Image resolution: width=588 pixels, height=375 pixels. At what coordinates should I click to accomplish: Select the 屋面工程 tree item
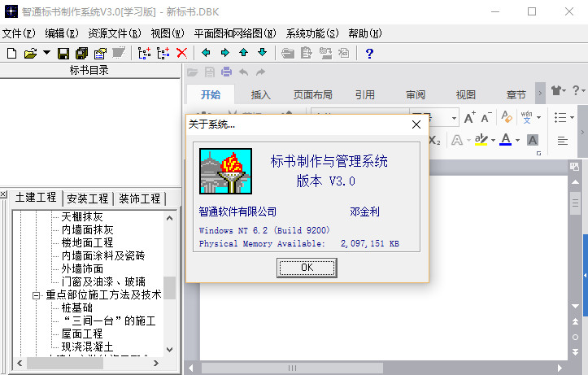tap(82, 334)
